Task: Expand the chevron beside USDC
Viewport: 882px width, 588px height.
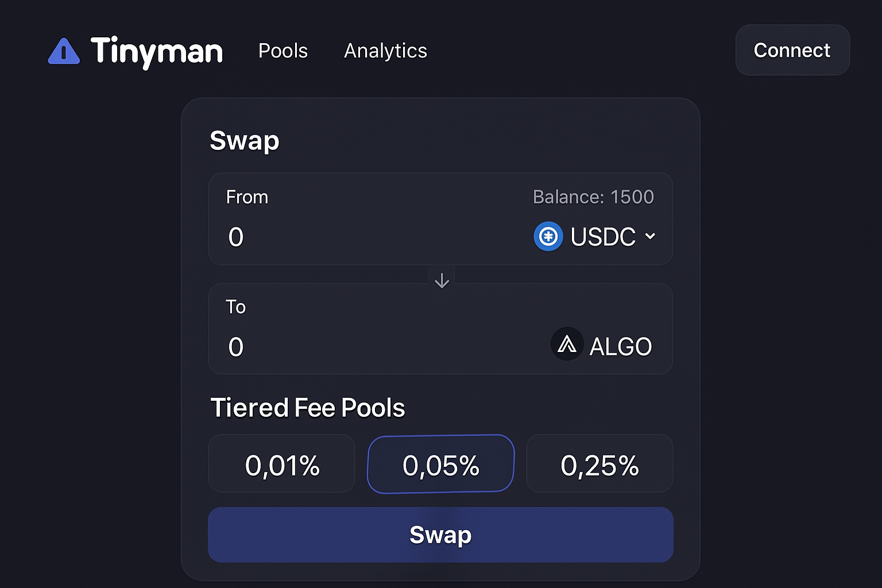Action: coord(649,236)
